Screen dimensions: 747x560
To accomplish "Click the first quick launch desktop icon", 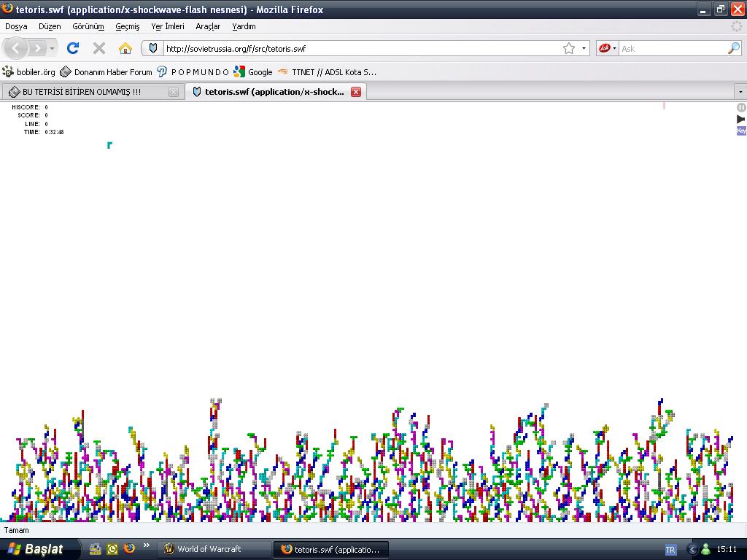I will 96,549.
